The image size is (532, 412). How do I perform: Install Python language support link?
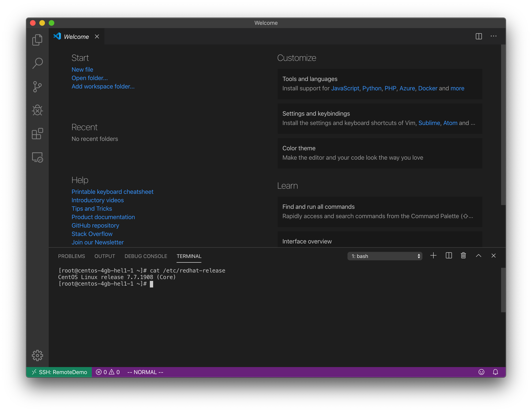click(372, 88)
